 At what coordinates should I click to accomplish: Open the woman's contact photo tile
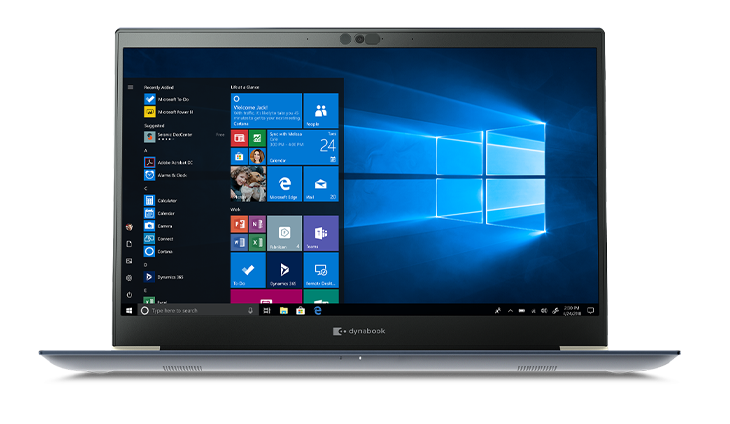pos(257,156)
